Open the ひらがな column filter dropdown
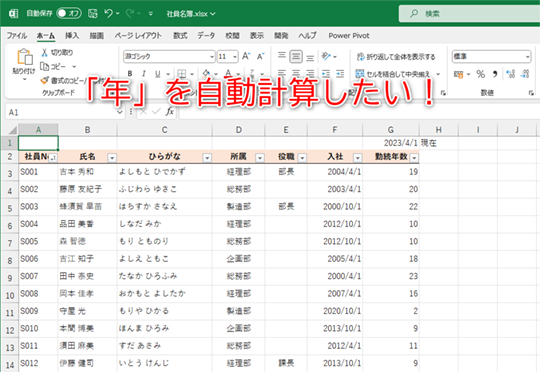This screenshot has width=540, height=372. pos(207,158)
